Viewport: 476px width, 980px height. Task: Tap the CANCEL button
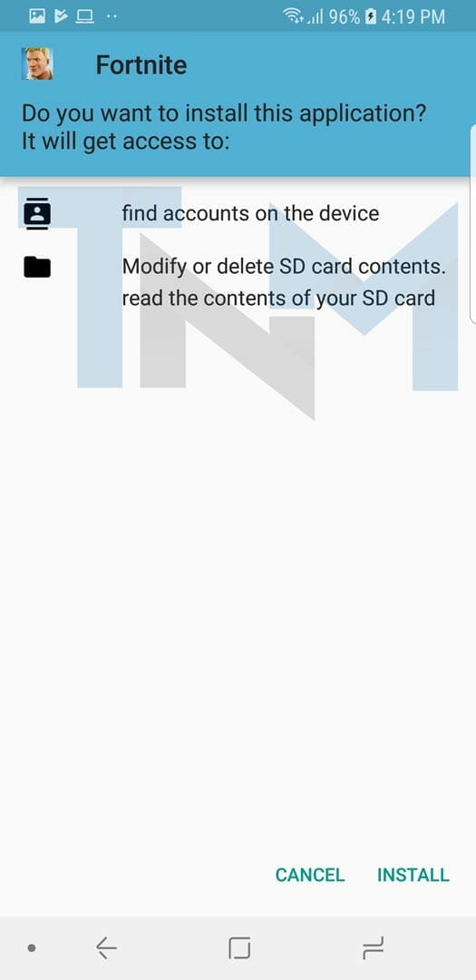tap(310, 875)
